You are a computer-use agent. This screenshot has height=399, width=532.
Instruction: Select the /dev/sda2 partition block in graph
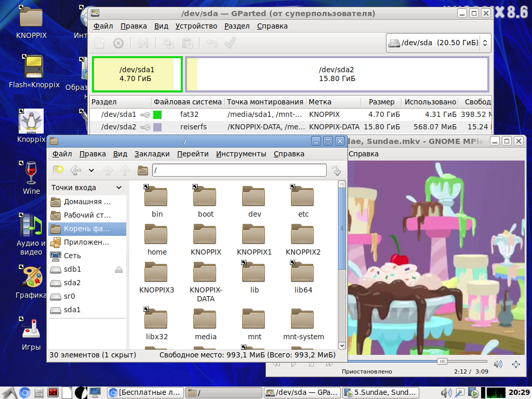click(337, 74)
